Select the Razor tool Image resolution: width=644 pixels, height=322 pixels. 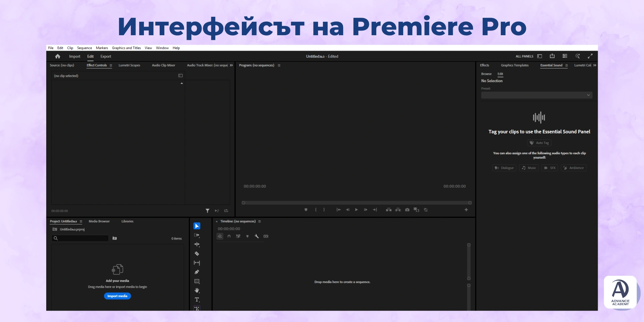[x=197, y=254]
